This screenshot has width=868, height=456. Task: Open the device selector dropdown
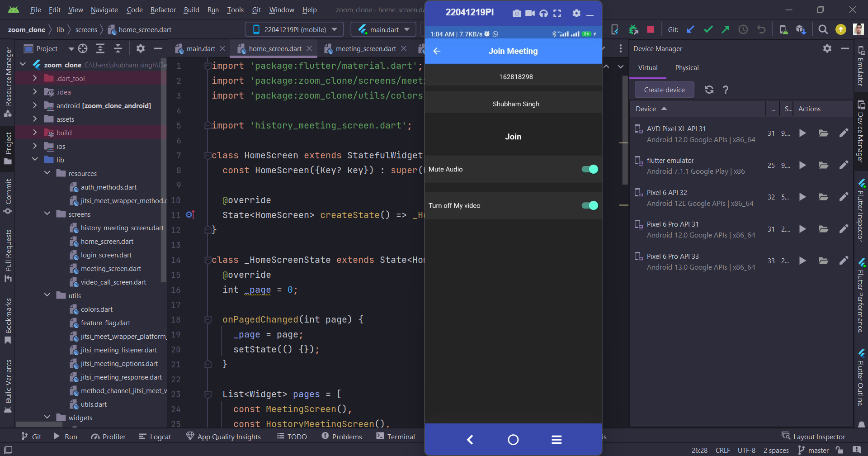(294, 29)
